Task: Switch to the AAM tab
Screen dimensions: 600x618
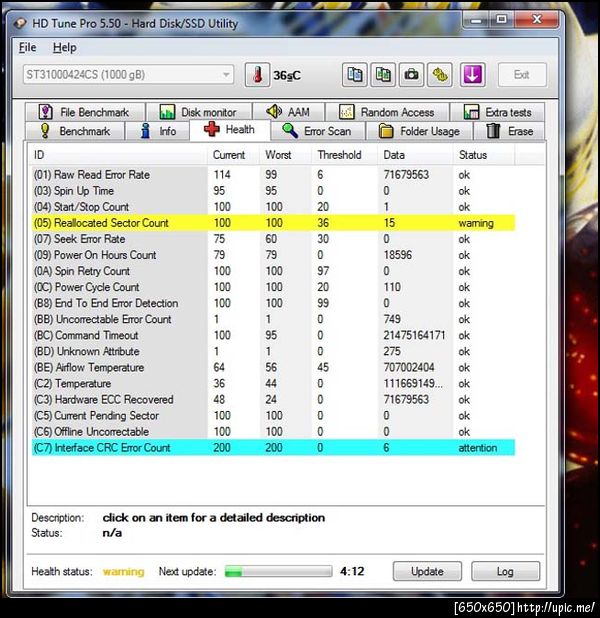Action: (x=288, y=112)
